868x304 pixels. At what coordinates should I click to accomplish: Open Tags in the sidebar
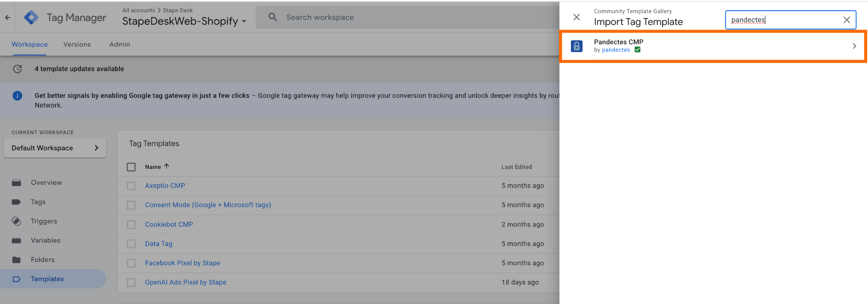pyautogui.click(x=38, y=202)
